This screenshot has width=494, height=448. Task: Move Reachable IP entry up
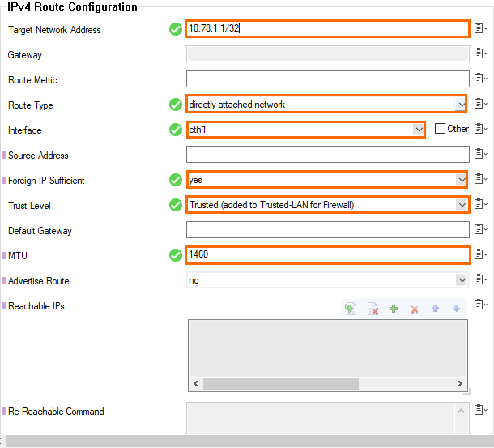[435, 309]
